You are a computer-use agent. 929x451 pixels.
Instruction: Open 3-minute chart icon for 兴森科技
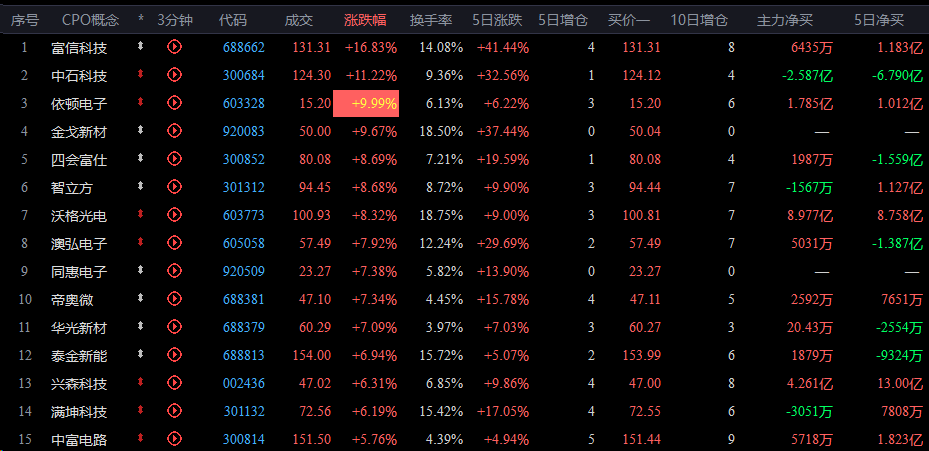174,383
